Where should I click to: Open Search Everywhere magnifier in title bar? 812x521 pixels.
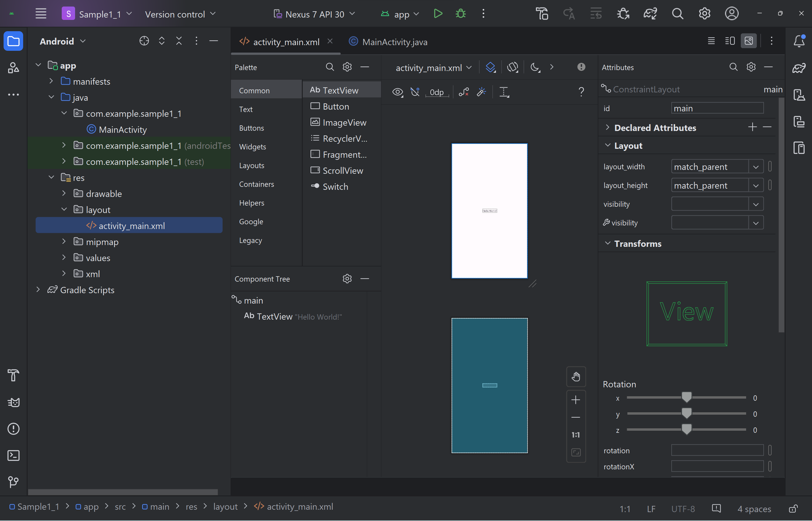(x=678, y=14)
